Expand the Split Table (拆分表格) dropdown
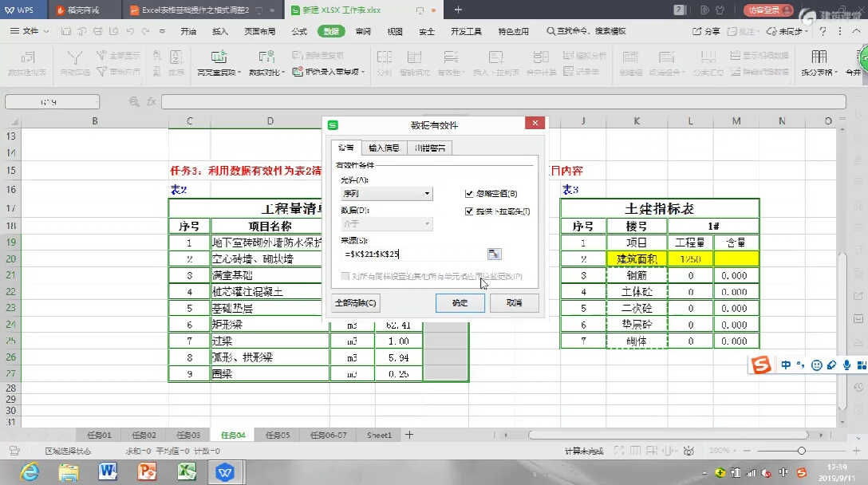Viewport: 868px width, 485px height. click(835, 73)
